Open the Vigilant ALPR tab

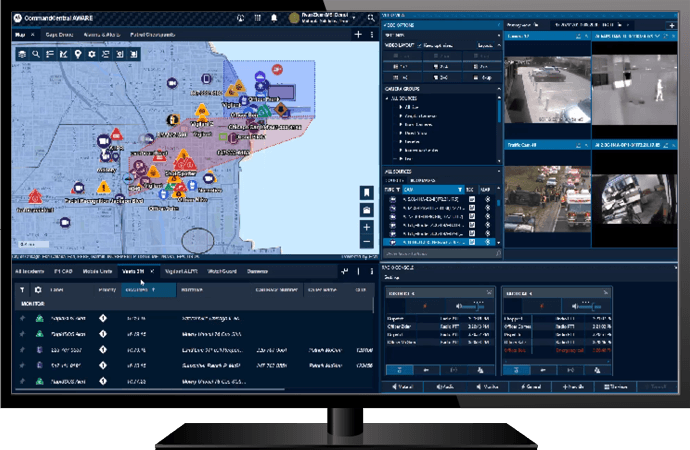click(x=181, y=271)
